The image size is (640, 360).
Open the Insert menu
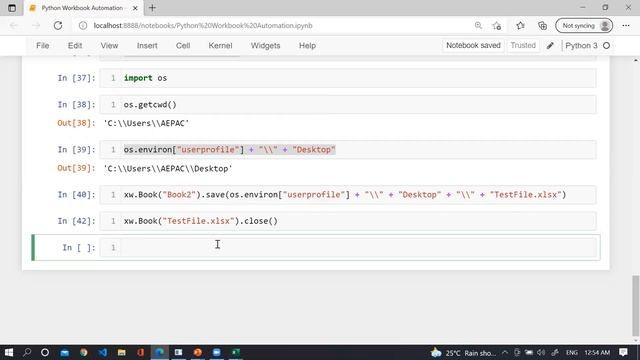point(147,46)
